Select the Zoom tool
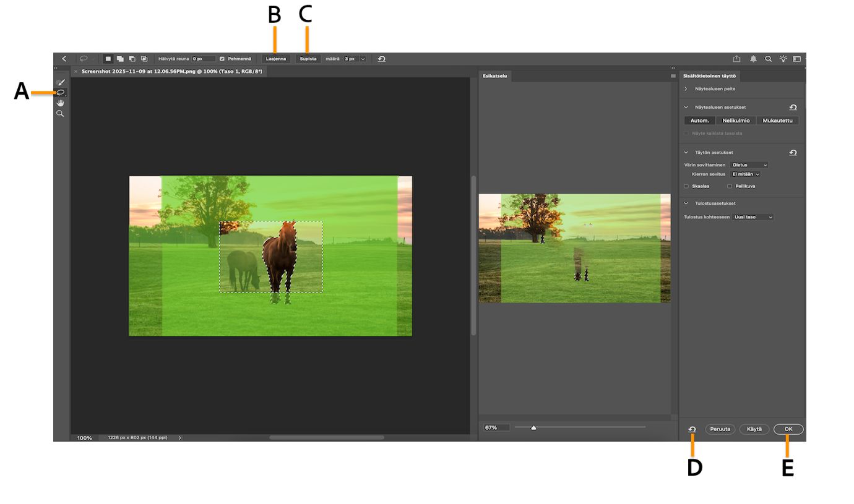Viewport: 854px width, 504px height. 60,114
